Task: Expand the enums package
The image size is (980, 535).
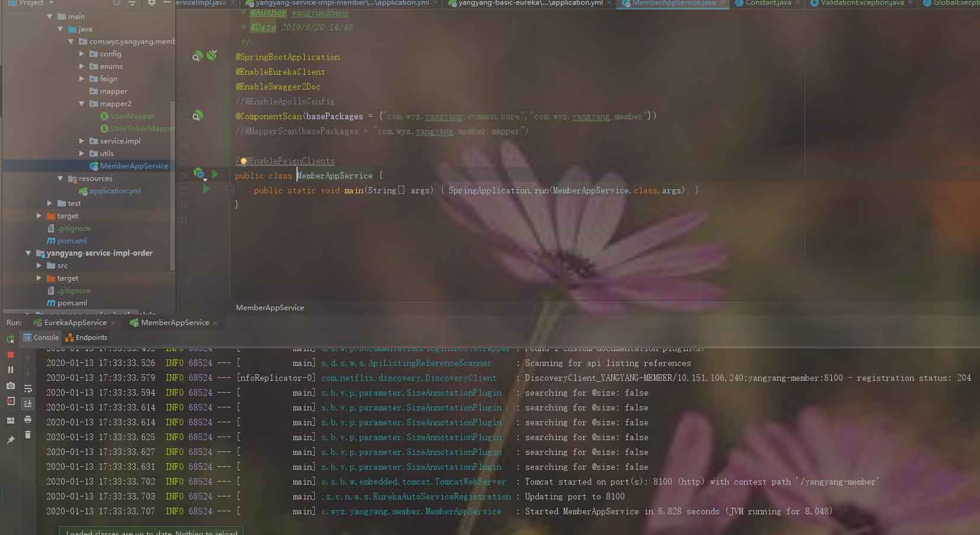Action: pyautogui.click(x=82, y=66)
